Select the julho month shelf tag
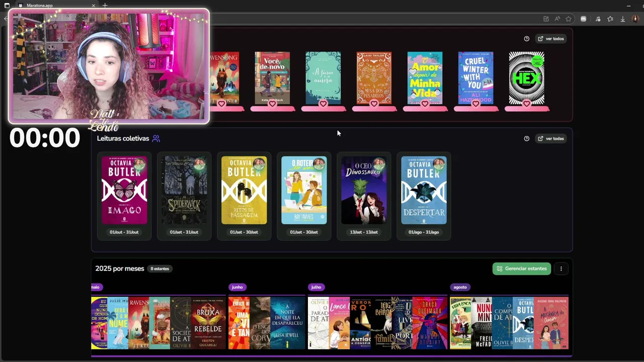644x362 pixels. (x=316, y=287)
